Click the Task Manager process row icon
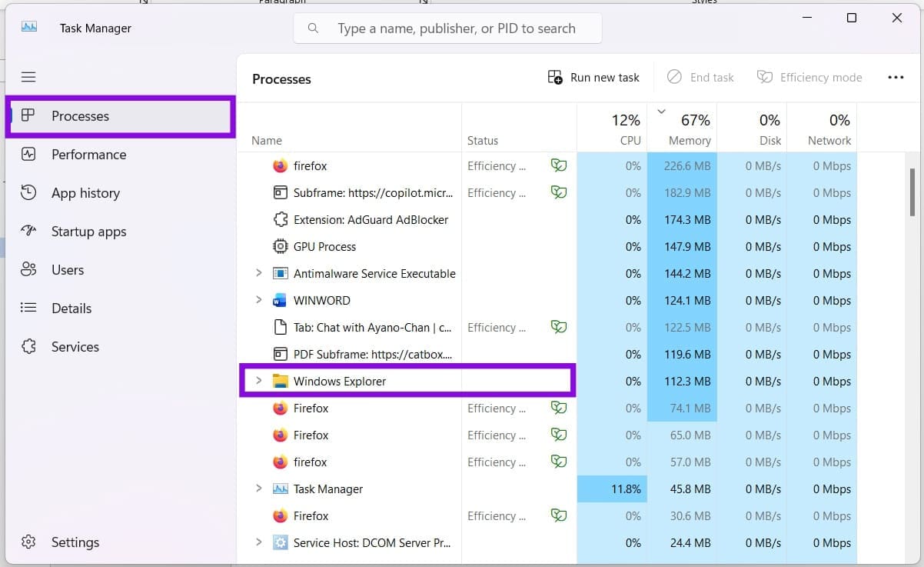The height and width of the screenshot is (567, 924). (x=280, y=489)
